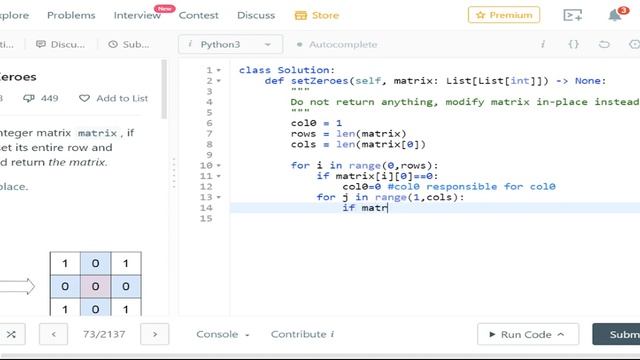
Task: Go to next problem arrow
Action: [155, 334]
